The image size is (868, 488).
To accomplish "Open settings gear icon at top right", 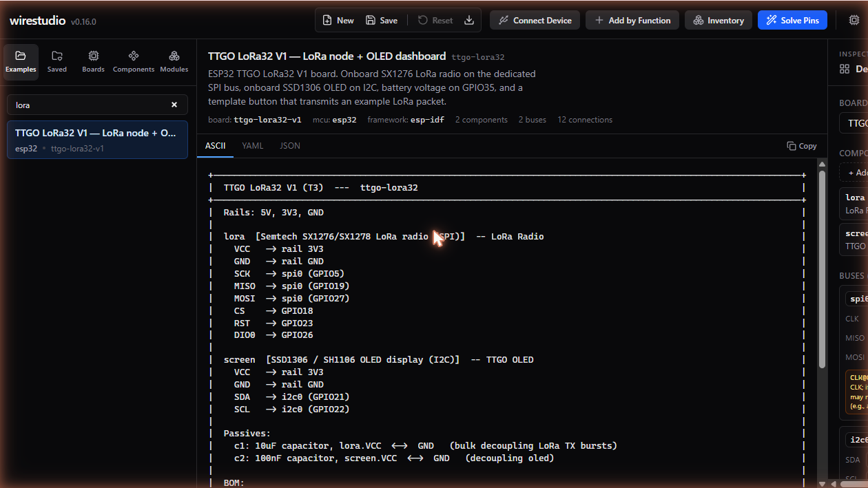I will pyautogui.click(x=854, y=20).
